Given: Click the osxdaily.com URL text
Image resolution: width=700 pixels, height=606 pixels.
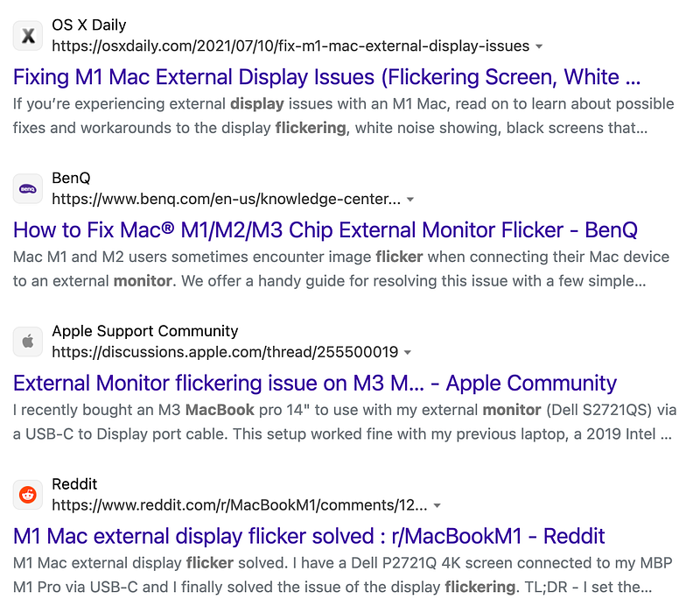Looking at the screenshot, I should coord(290,46).
